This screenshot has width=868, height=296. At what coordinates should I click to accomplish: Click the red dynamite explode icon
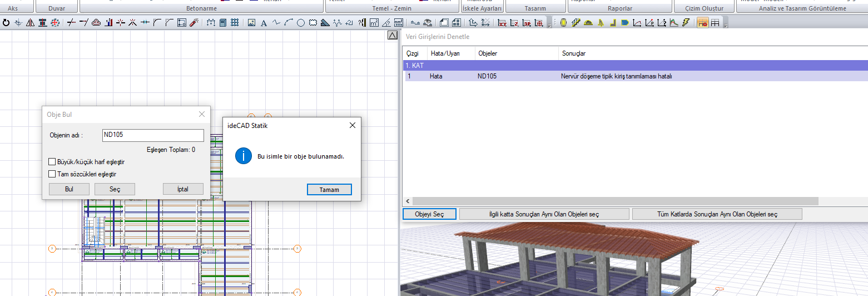tap(194, 23)
